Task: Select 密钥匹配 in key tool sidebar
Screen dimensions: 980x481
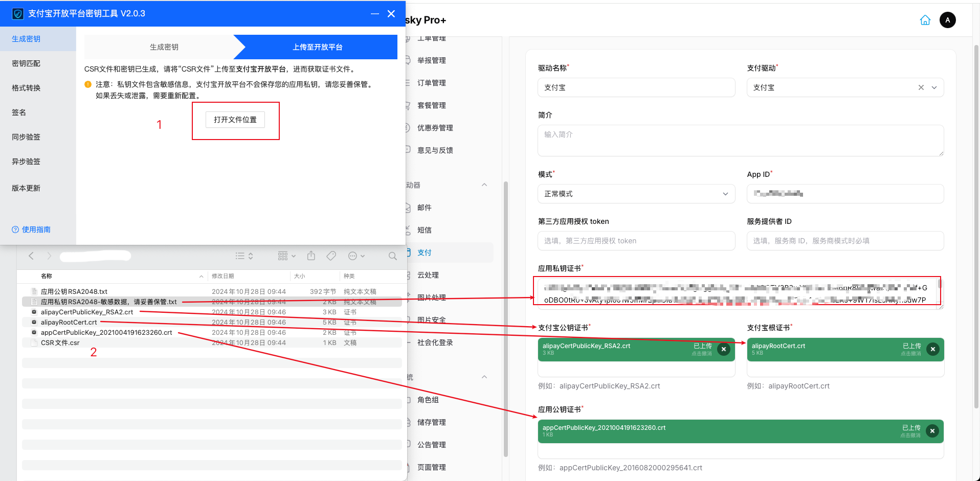Action: pyautogui.click(x=38, y=63)
